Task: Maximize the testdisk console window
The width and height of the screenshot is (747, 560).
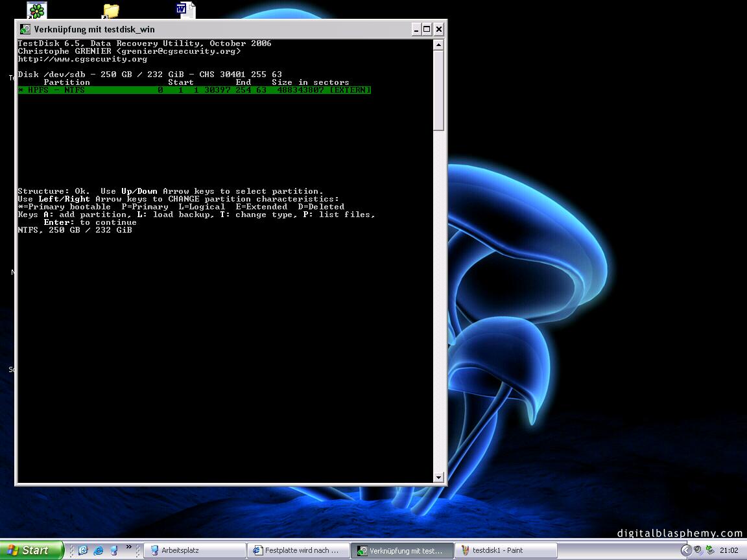Action: coord(427,30)
